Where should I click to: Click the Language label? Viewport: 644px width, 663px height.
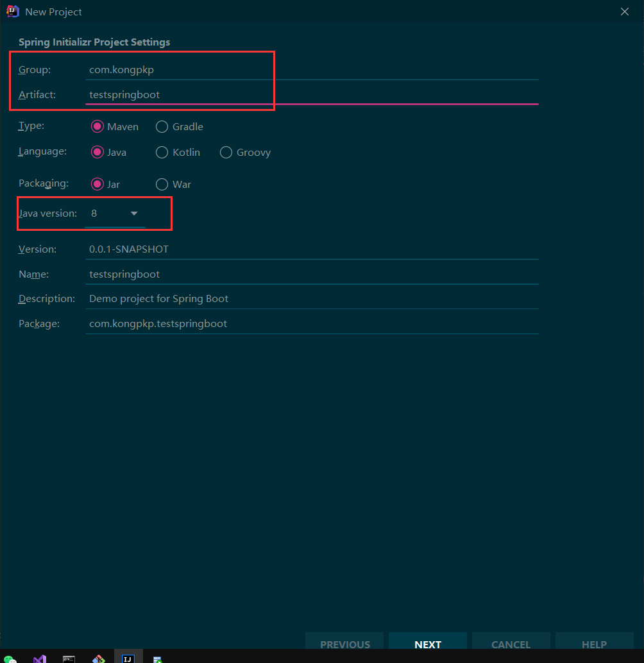(42, 151)
